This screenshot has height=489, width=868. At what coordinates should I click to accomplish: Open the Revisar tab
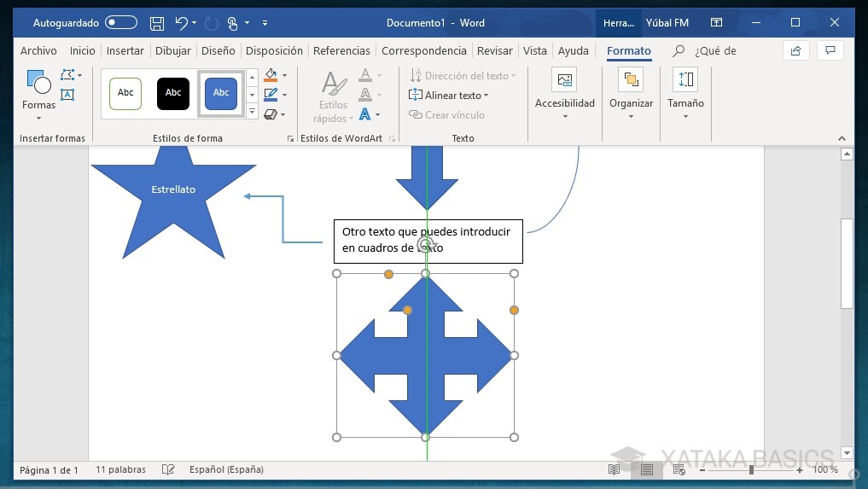495,50
